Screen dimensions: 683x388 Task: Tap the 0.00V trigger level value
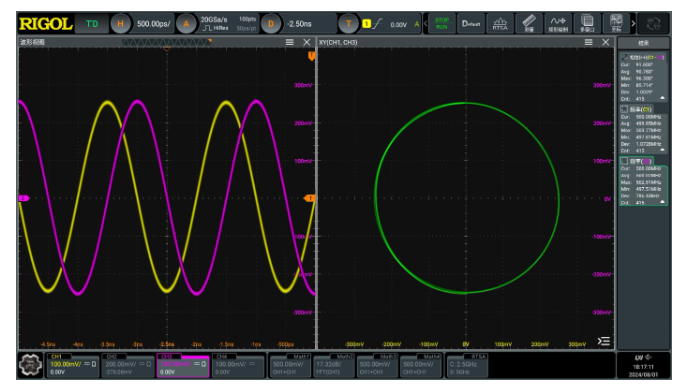(x=398, y=25)
